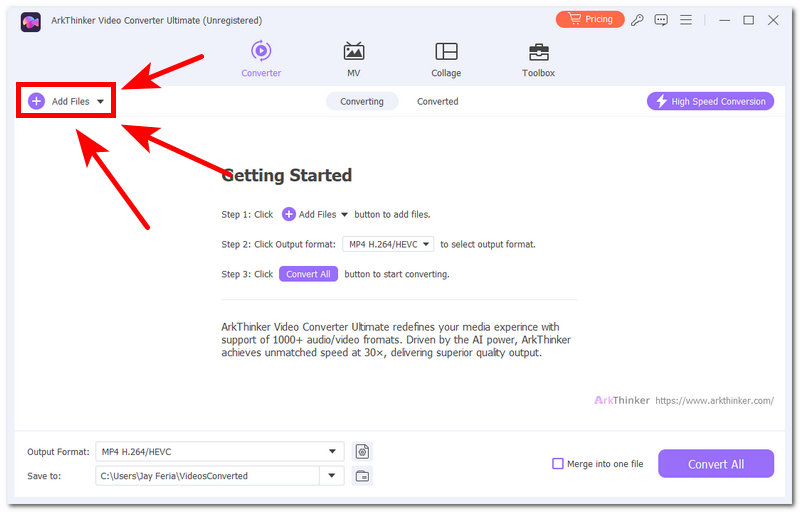Image resolution: width=800 pixels, height=512 pixels.
Task: Open the feedback chat icon
Action: pos(661,20)
